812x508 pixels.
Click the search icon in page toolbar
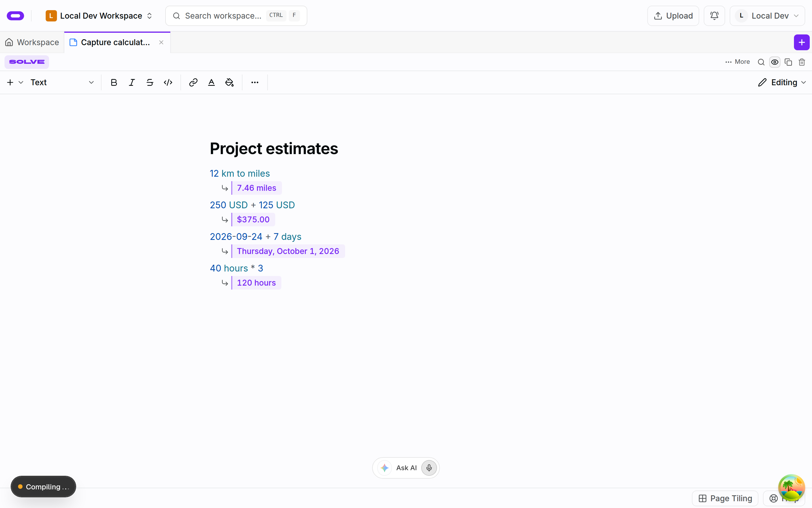click(x=761, y=62)
